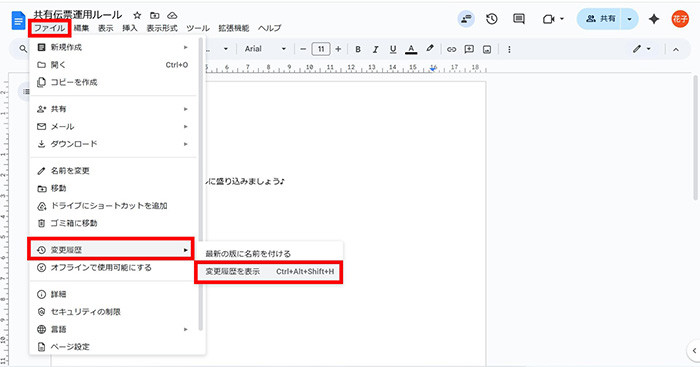Click the font size field showing 11
The width and height of the screenshot is (700, 367).
tap(321, 49)
